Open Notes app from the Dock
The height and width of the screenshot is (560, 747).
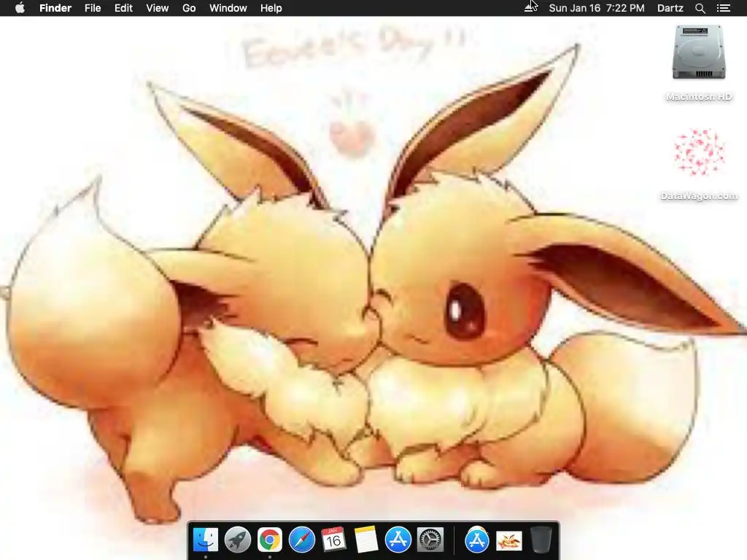[x=366, y=540]
